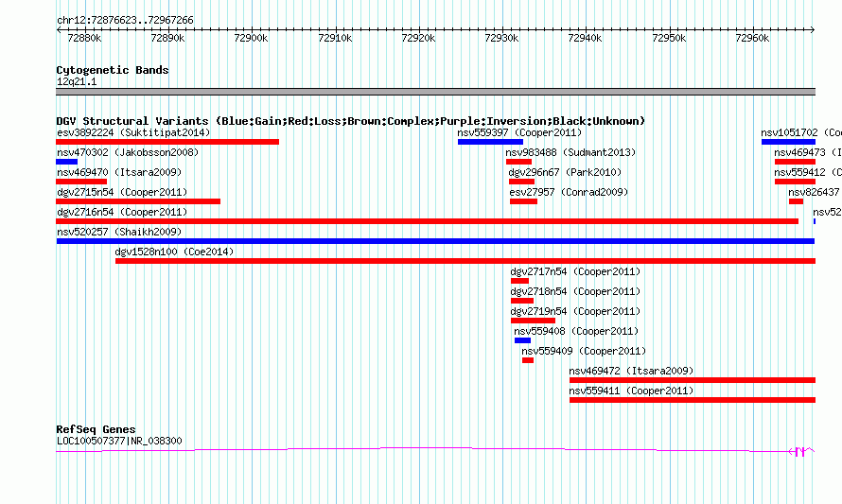The height and width of the screenshot is (504, 842).
Task: Open the dgv2716n54 (Cooper2011) variant
Action: click(x=122, y=212)
